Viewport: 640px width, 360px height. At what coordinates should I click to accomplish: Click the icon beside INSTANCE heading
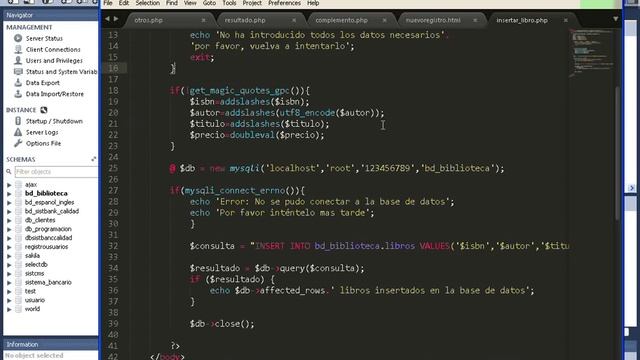pos(44,110)
